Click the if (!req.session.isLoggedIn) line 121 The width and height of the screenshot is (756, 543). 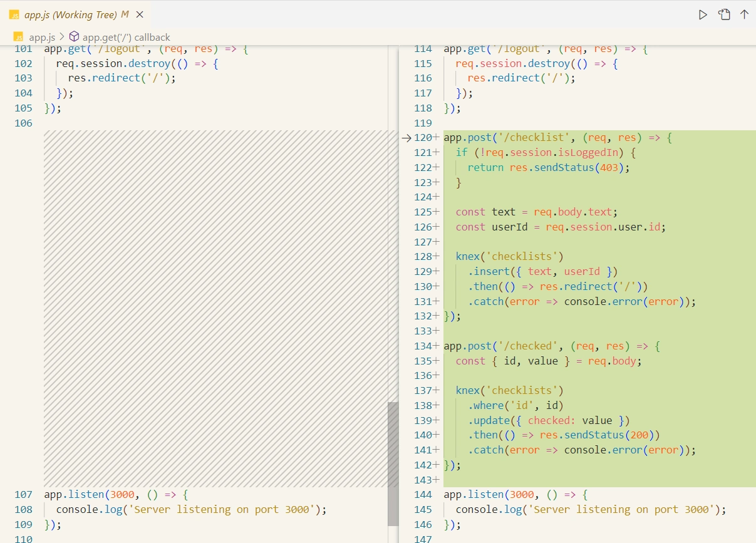click(546, 153)
